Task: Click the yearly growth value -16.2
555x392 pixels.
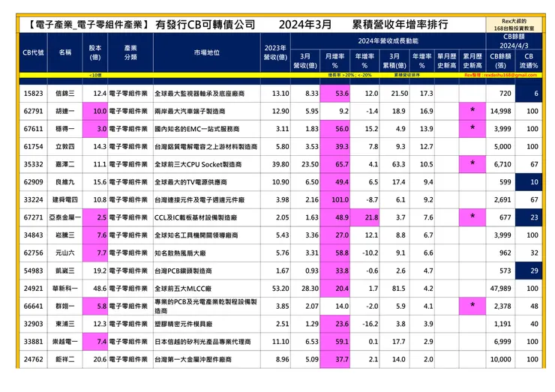Action: [x=370, y=324]
